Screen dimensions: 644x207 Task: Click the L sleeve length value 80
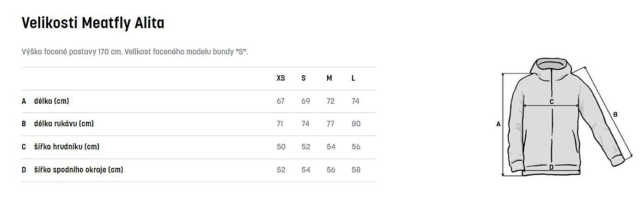click(x=356, y=124)
